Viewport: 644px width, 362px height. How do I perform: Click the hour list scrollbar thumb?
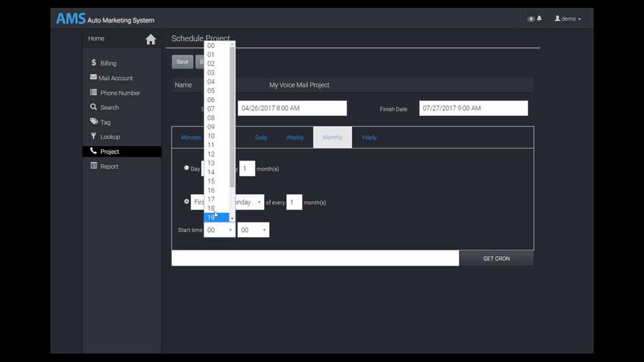tap(232, 117)
